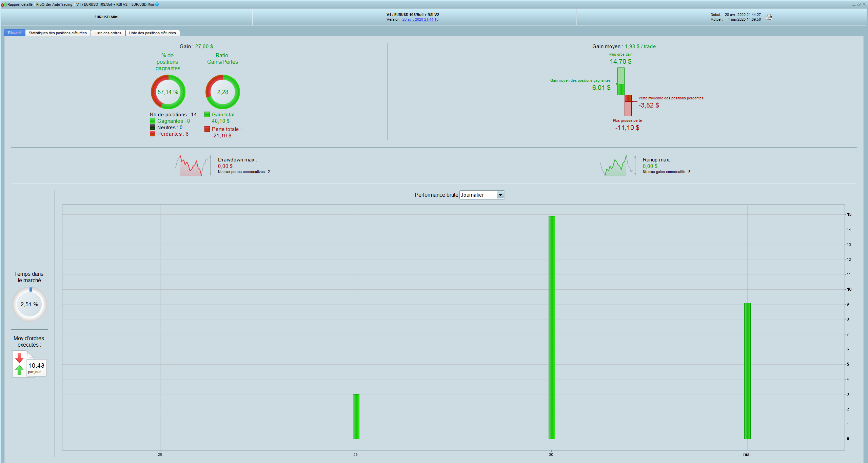The height and width of the screenshot is (463, 868).
Task: Click the candlestick app icon beside Rapport détaillé
Action: pos(4,4)
